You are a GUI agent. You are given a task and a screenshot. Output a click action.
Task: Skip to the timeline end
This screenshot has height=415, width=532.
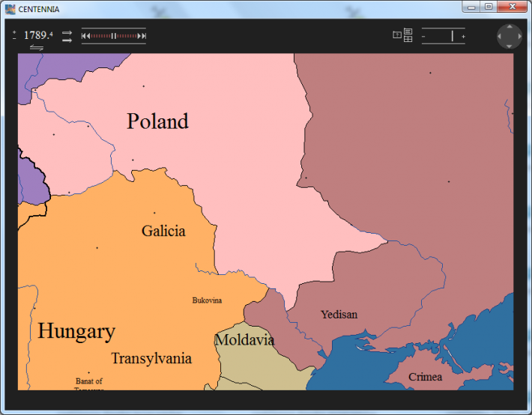pyautogui.click(x=144, y=36)
